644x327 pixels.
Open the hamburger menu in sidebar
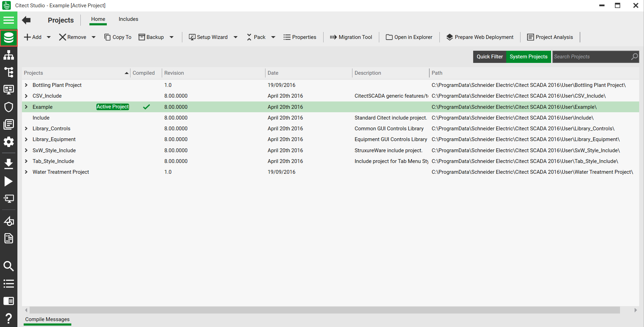8,20
